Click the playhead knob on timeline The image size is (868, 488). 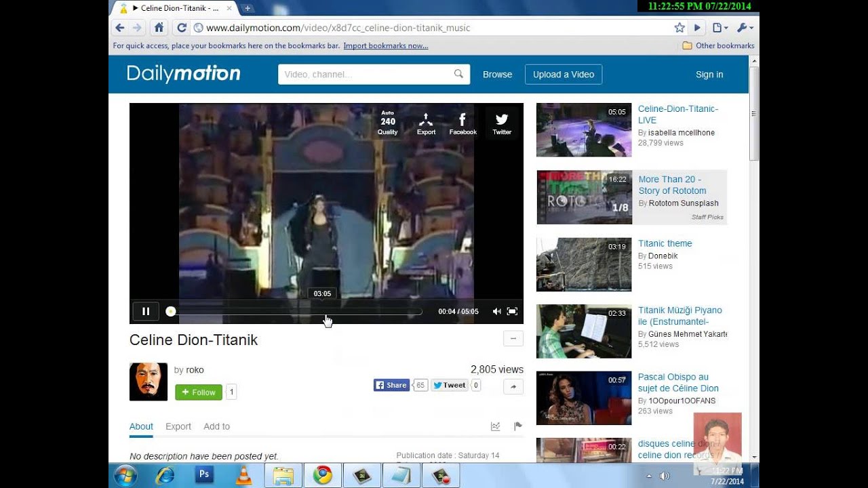(171, 312)
